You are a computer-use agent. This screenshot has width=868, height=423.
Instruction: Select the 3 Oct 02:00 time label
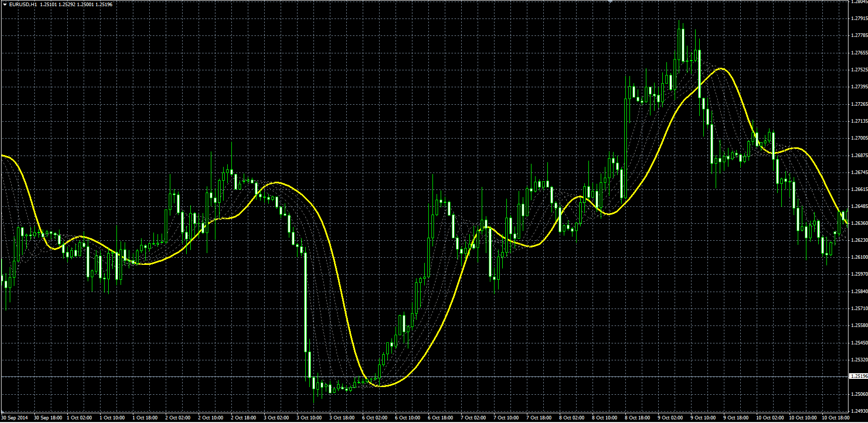pos(277,418)
